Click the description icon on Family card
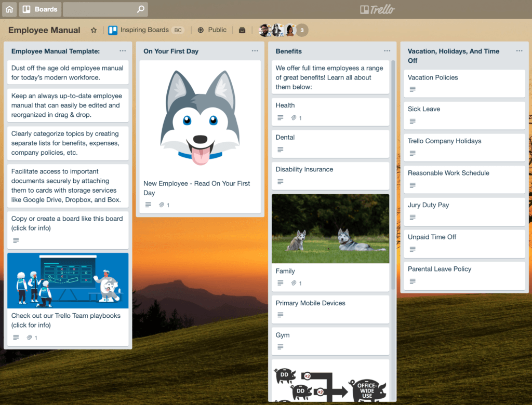532x405 pixels. tap(280, 283)
